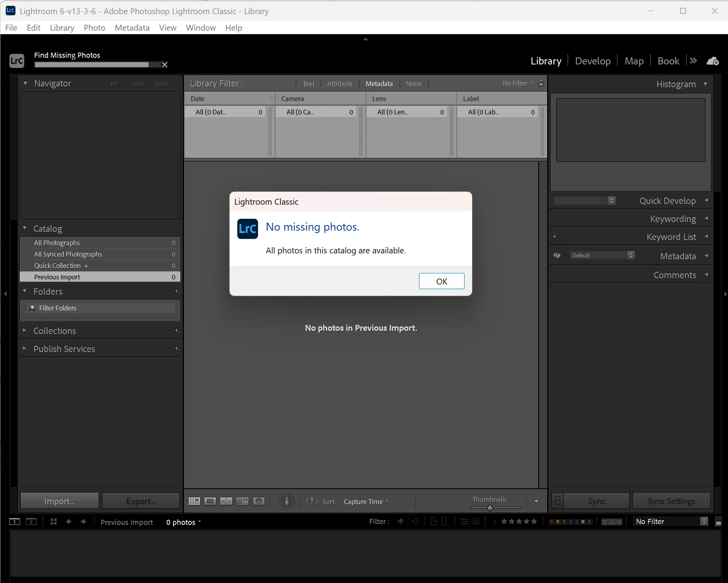728x583 pixels.
Task: Select the Text tab in Library Filter
Action: click(x=309, y=84)
